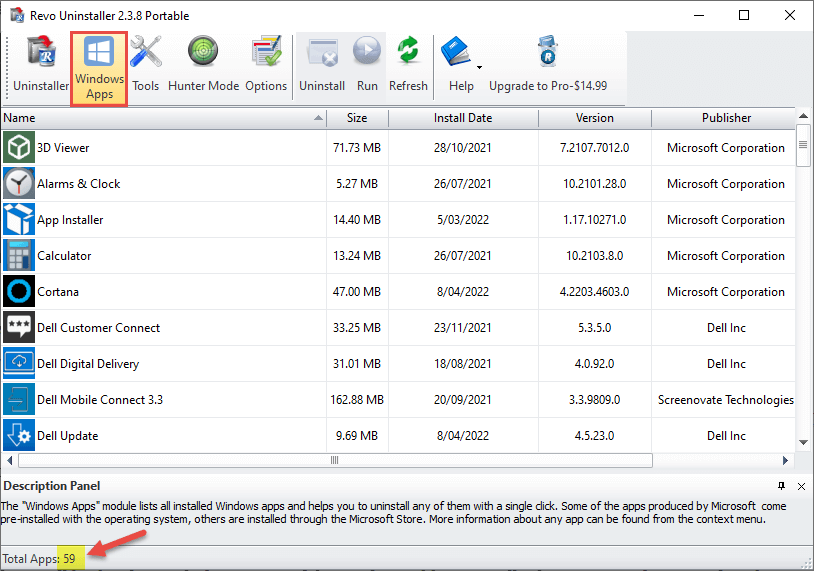Screen dimensions: 814x571
Task: Select the Dell Customer Connect icon
Action: click(x=19, y=328)
